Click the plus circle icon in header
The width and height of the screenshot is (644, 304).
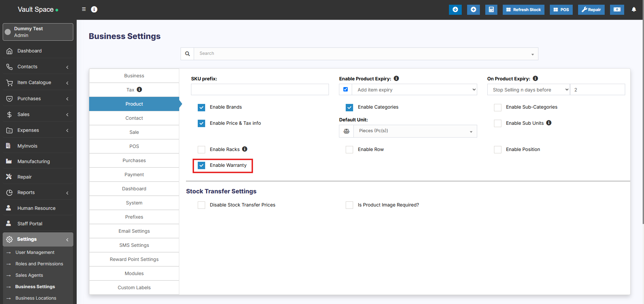[473, 9]
